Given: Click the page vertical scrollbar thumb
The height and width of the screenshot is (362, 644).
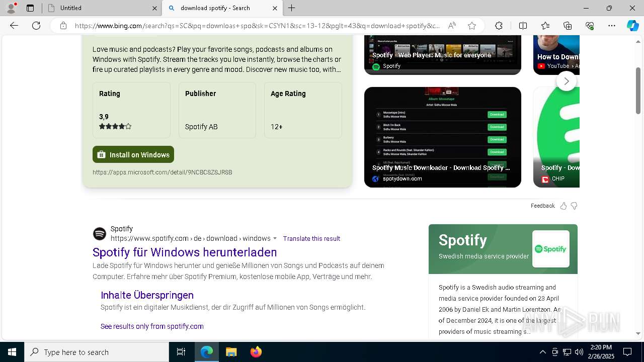Looking at the screenshot, I should click(638, 91).
